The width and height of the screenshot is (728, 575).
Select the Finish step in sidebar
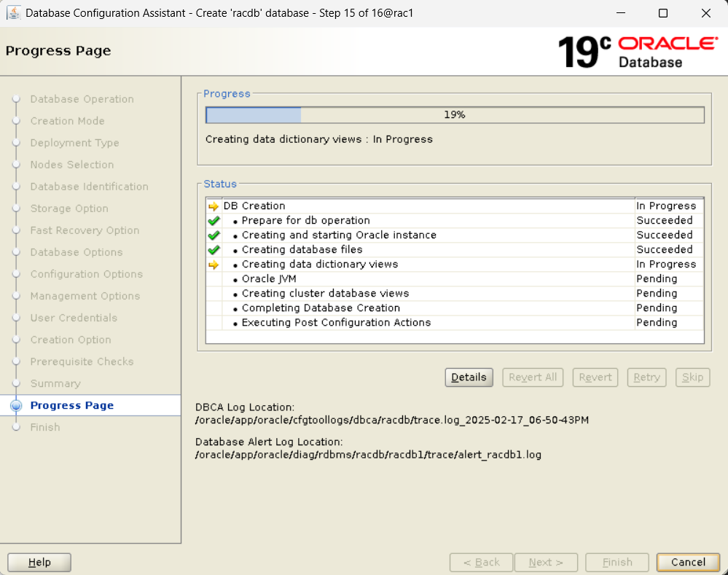pyautogui.click(x=45, y=427)
